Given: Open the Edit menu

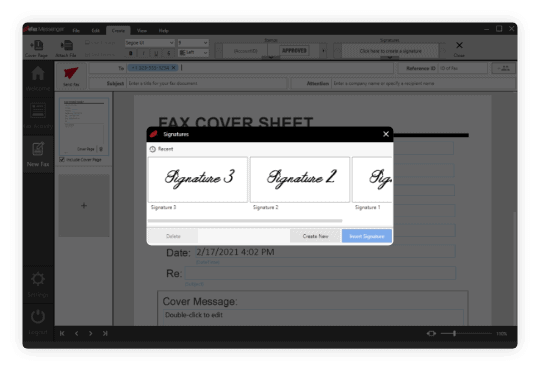Looking at the screenshot, I should click(x=95, y=31).
